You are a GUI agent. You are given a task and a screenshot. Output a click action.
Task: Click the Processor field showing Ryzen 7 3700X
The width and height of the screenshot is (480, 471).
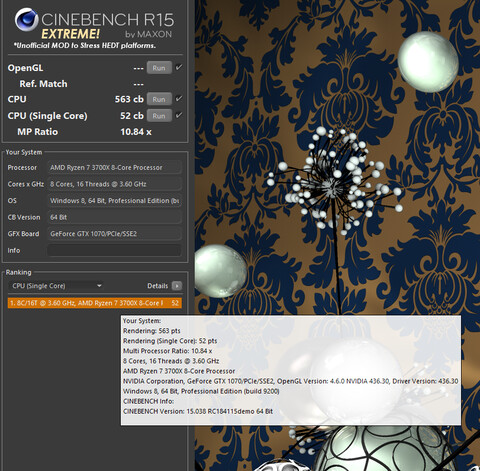[115, 167]
